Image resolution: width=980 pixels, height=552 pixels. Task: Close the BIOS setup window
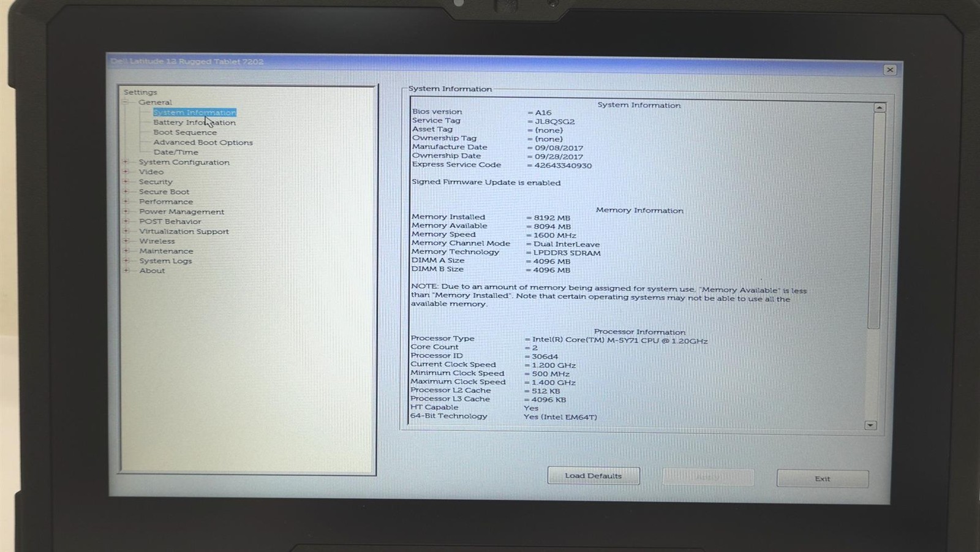tap(890, 70)
